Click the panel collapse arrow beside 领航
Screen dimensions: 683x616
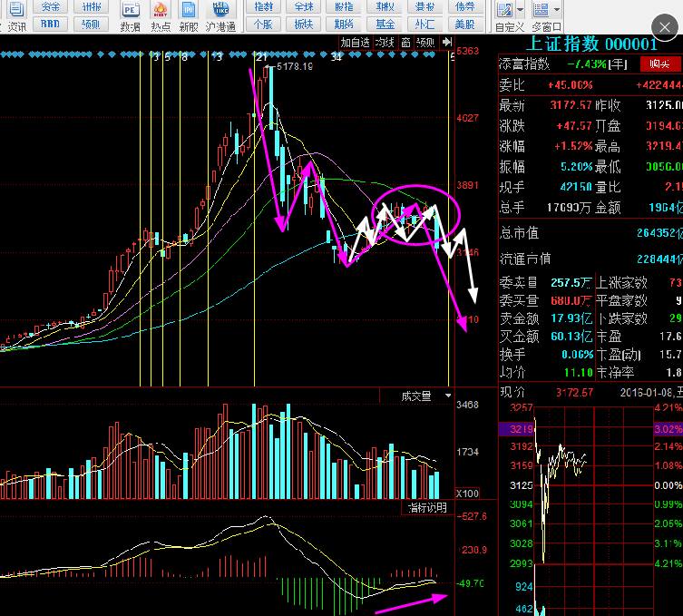[x=444, y=42]
